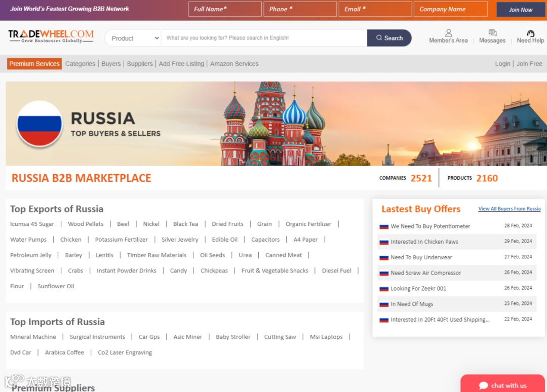This screenshot has height=392, width=547.
Task: Open the Interested In Chicken Paws offer
Action: click(424, 242)
